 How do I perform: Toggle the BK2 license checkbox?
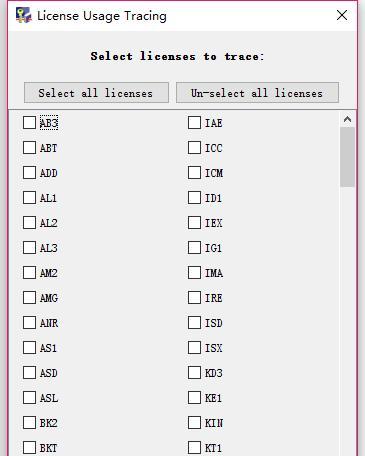(x=29, y=423)
